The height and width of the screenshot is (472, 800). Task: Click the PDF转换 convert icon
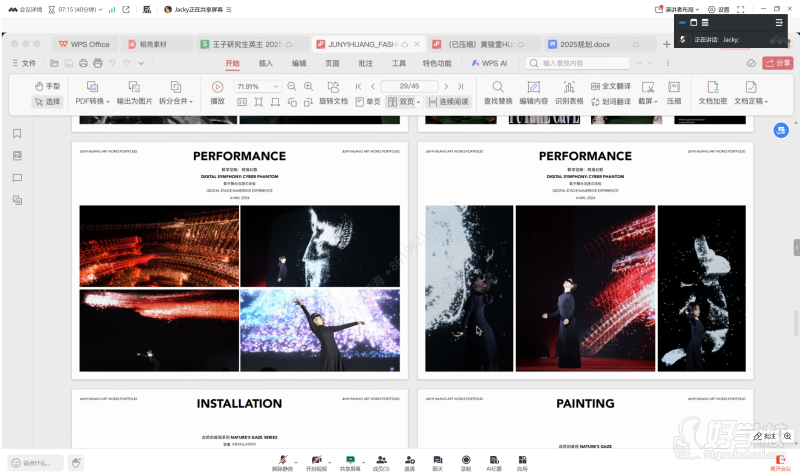tap(92, 87)
